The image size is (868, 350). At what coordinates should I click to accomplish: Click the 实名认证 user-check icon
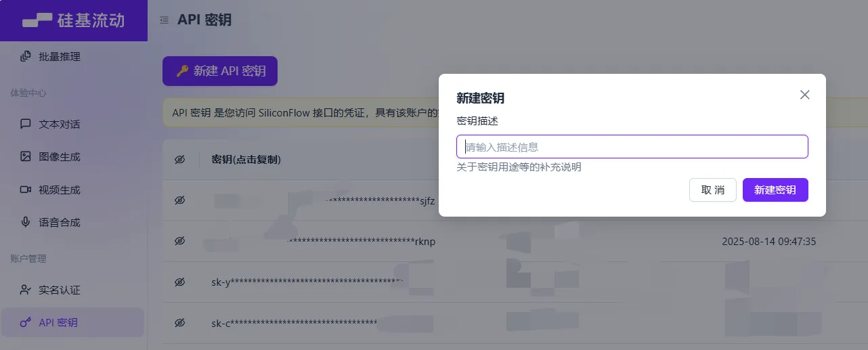tap(26, 290)
